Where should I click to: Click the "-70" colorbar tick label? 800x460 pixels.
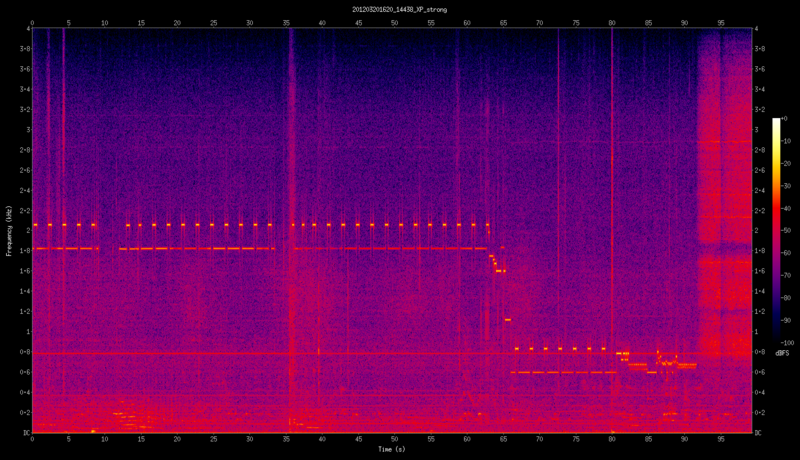[x=785, y=275]
